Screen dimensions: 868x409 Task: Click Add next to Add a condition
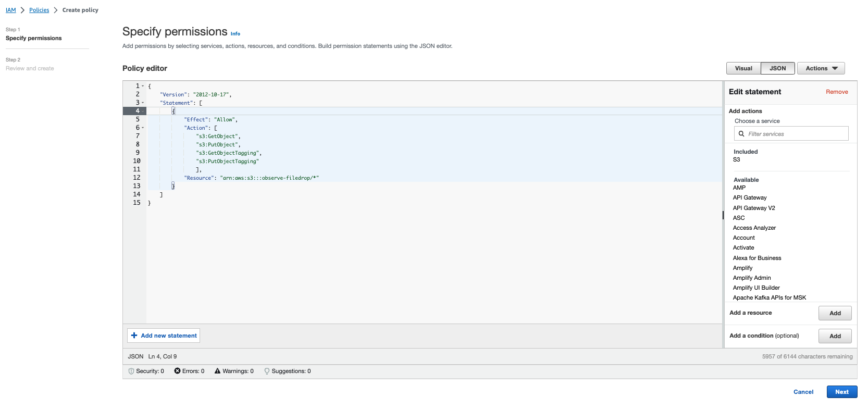835,336
